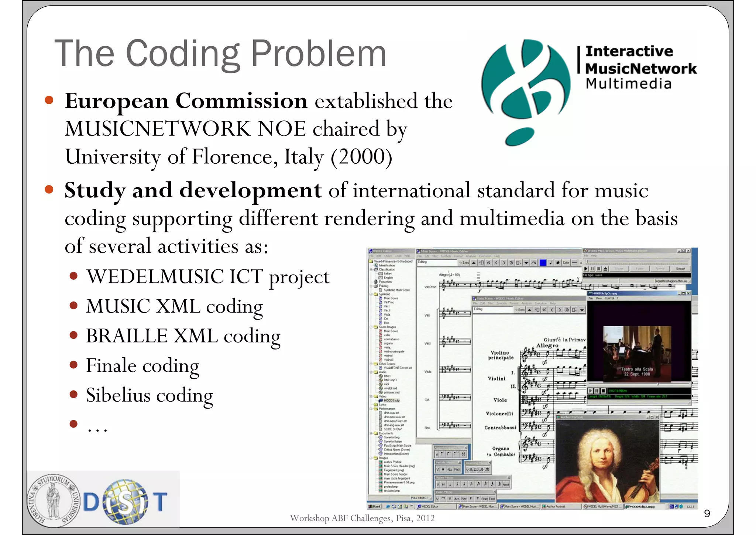Viewport: 756px width, 535px height.
Task: Click next page arrow in rear Main Score editor
Action: tap(504, 263)
